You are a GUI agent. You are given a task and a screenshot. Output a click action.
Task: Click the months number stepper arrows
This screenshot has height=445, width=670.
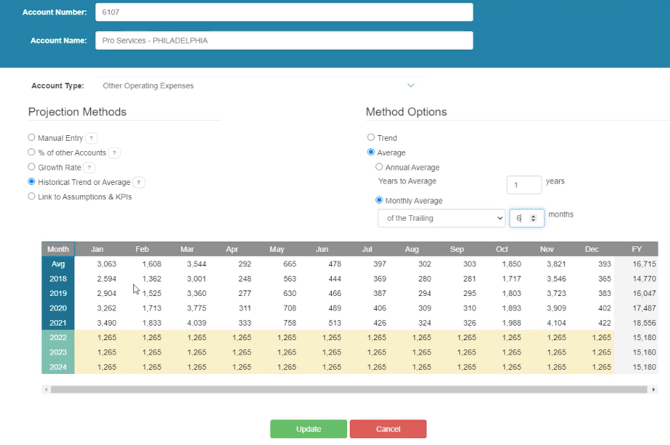coord(534,218)
